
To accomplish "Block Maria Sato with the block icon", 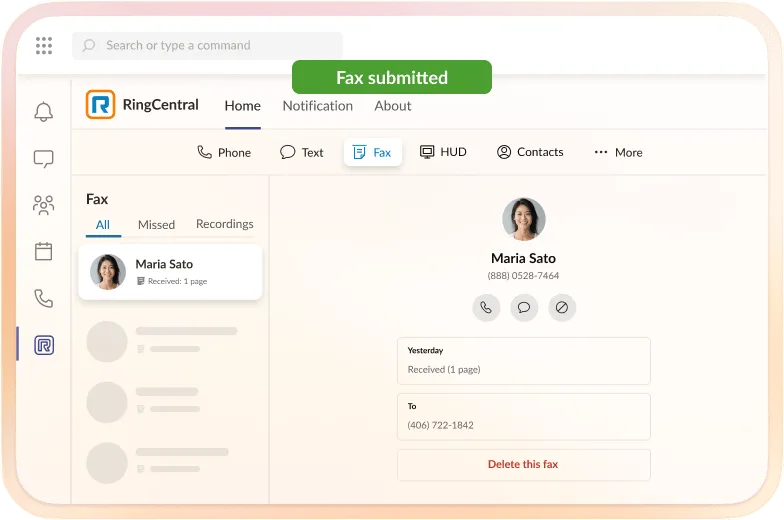I will click(562, 307).
